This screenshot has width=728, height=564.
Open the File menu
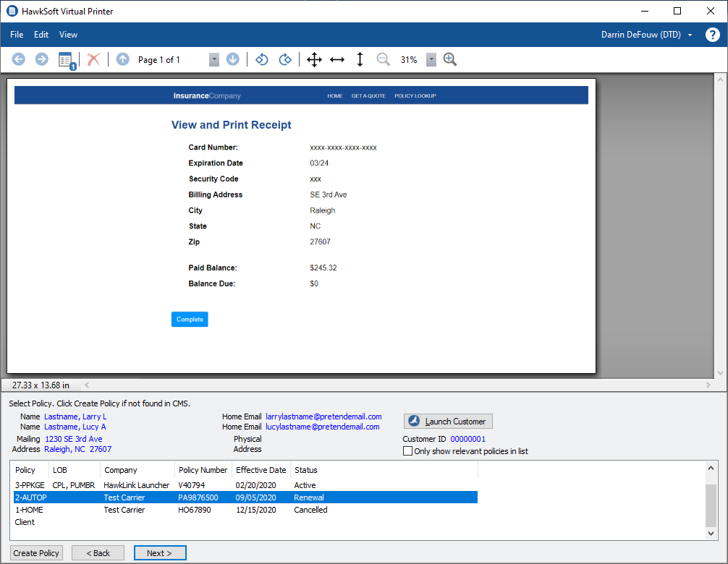click(16, 34)
